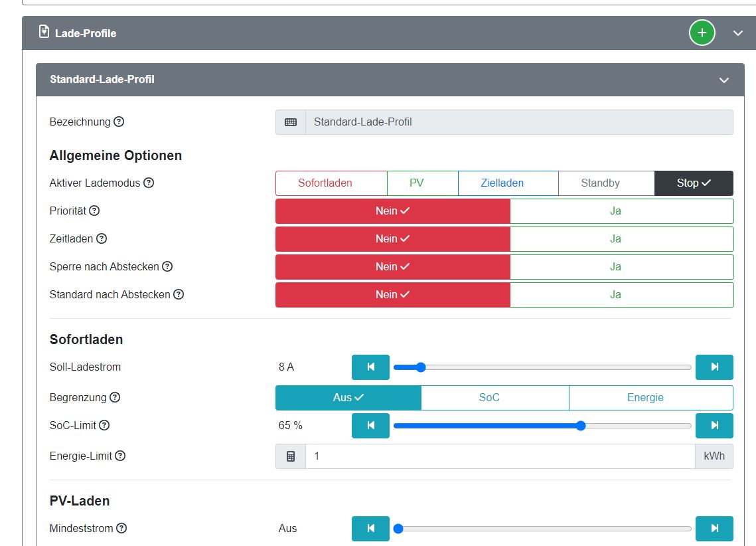Click the green plus add profile button
The height and width of the screenshot is (546, 756).
tap(702, 33)
